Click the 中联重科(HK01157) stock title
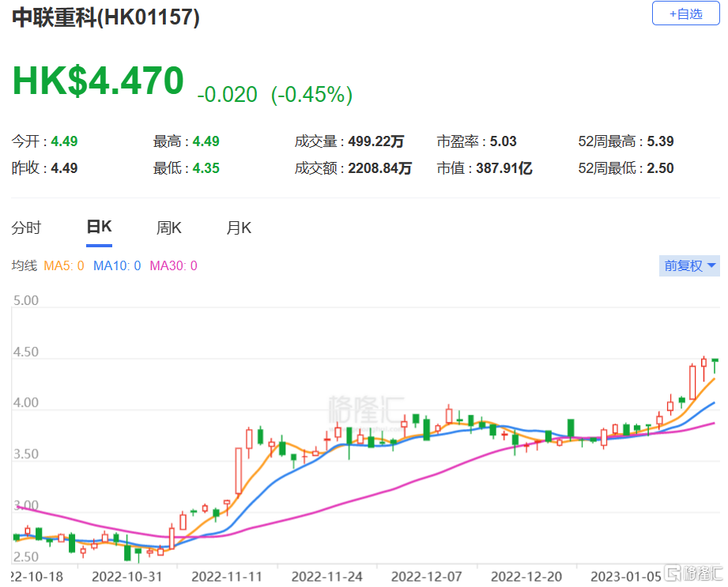Image resolution: width=728 pixels, height=587 pixels. point(106,17)
